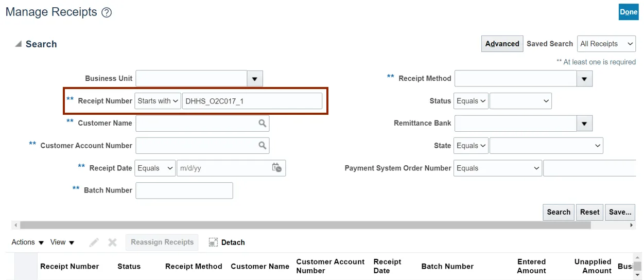The width and height of the screenshot is (644, 280).
Task: Click the Customer Account Number search icon
Action: [x=263, y=146]
